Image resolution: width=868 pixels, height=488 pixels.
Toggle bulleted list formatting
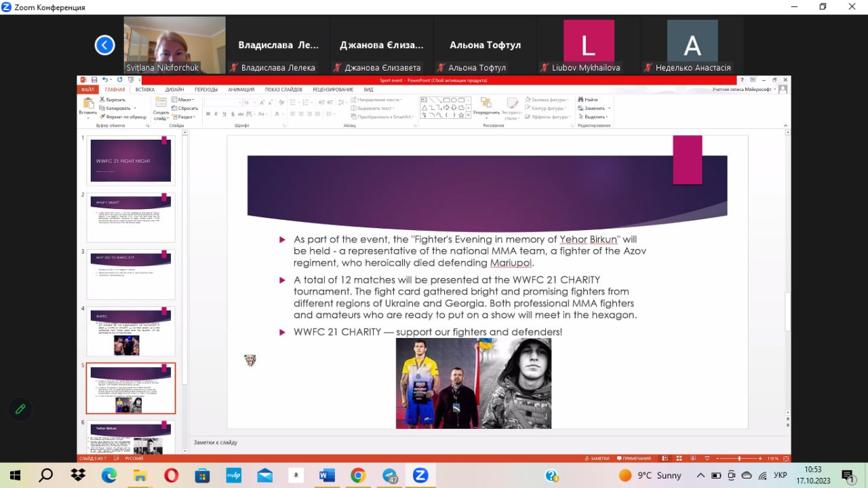(293, 102)
